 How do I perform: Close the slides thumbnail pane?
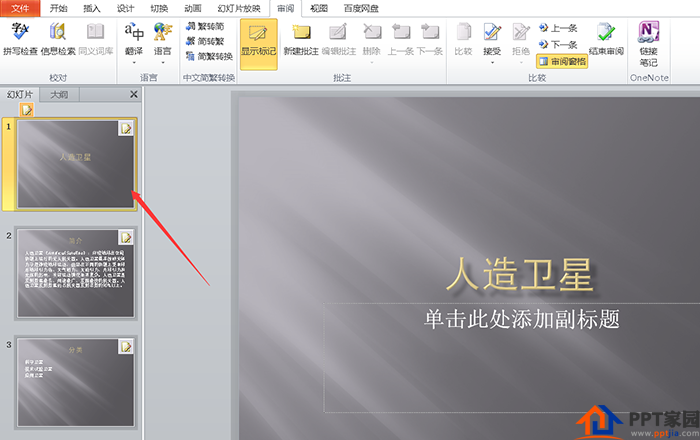tap(133, 94)
